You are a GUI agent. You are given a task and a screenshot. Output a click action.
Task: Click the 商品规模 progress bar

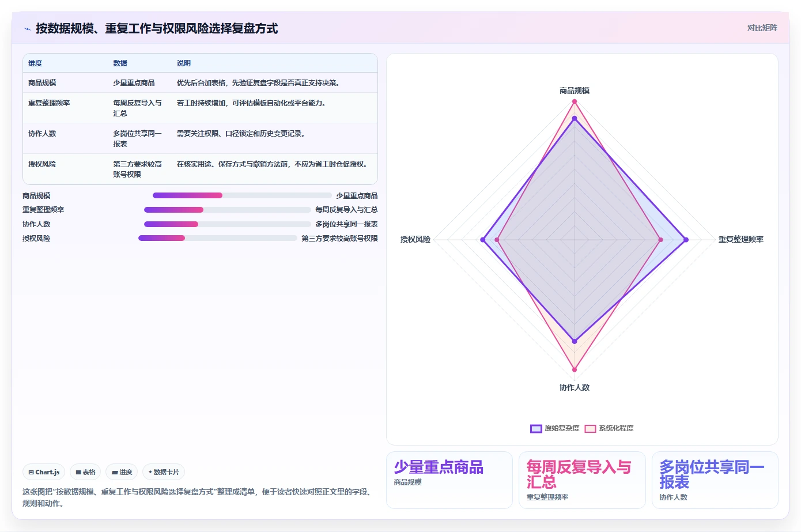coord(242,195)
